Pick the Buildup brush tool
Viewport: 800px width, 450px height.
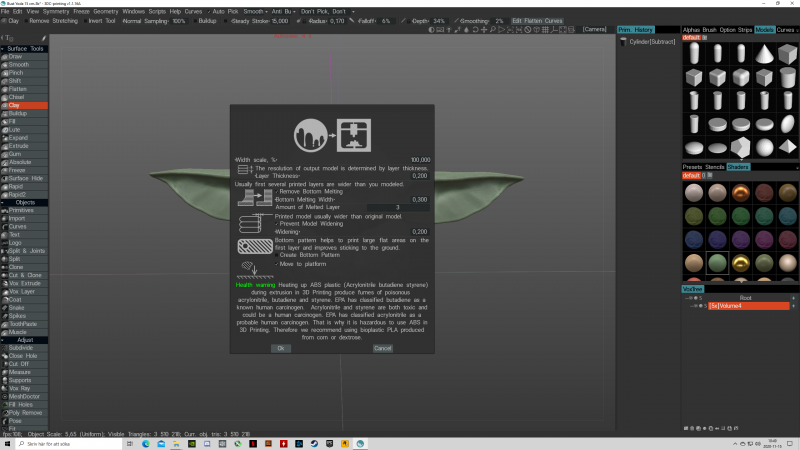tap(18, 113)
